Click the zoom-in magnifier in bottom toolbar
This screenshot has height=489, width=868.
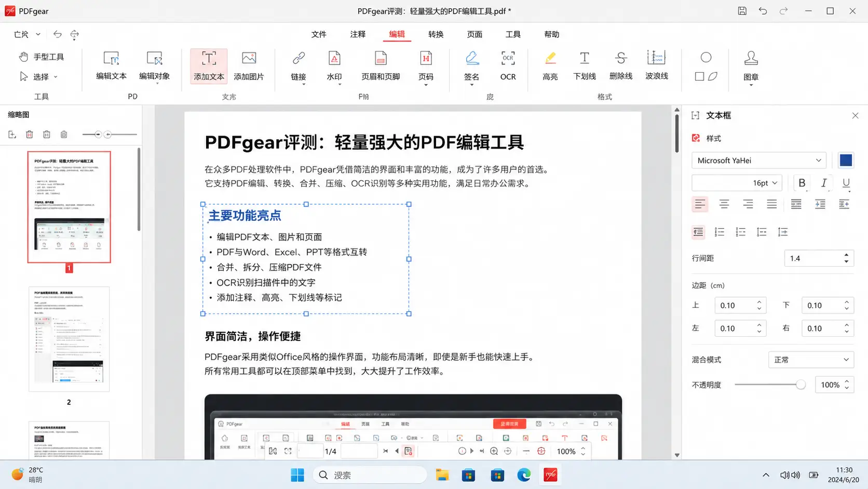coord(494,451)
